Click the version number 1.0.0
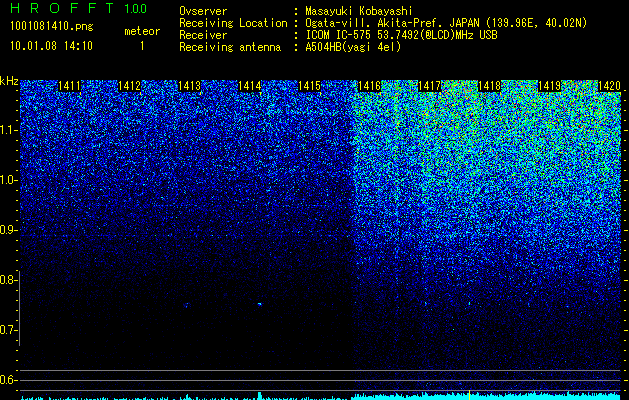The image size is (629, 400). click(136, 8)
